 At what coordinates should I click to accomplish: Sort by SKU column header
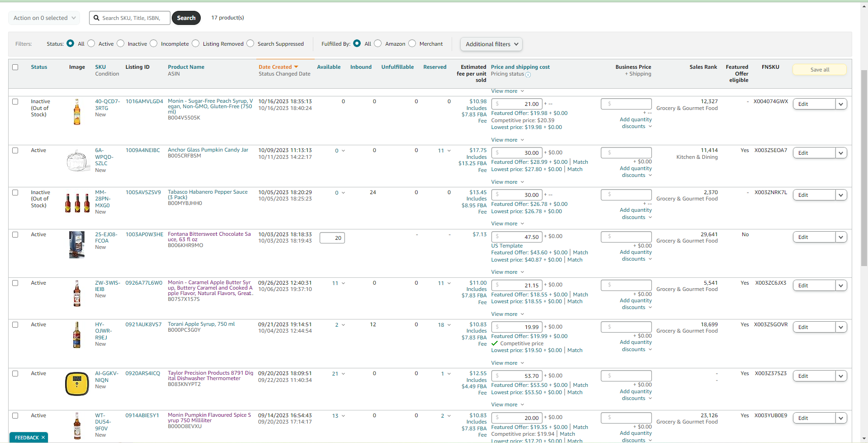point(100,67)
